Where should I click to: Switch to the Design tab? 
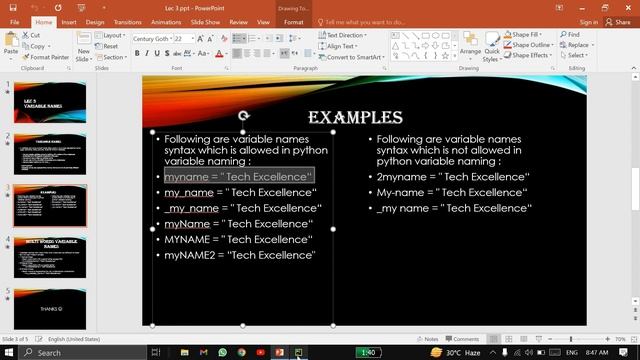(95, 22)
